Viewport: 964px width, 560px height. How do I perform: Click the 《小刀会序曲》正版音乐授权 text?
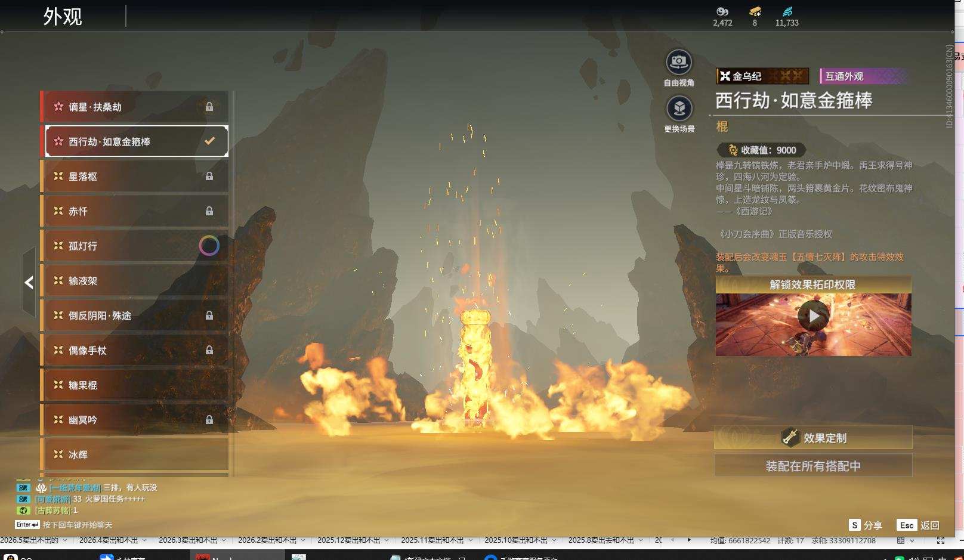coord(774,234)
